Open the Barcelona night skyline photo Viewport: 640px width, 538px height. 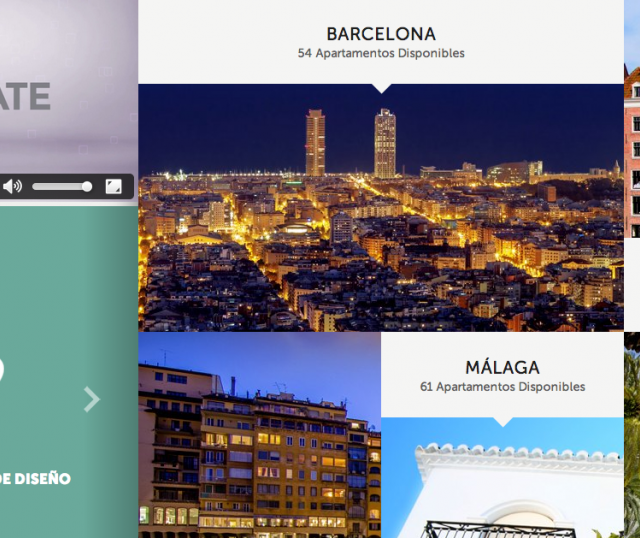pos(381,208)
